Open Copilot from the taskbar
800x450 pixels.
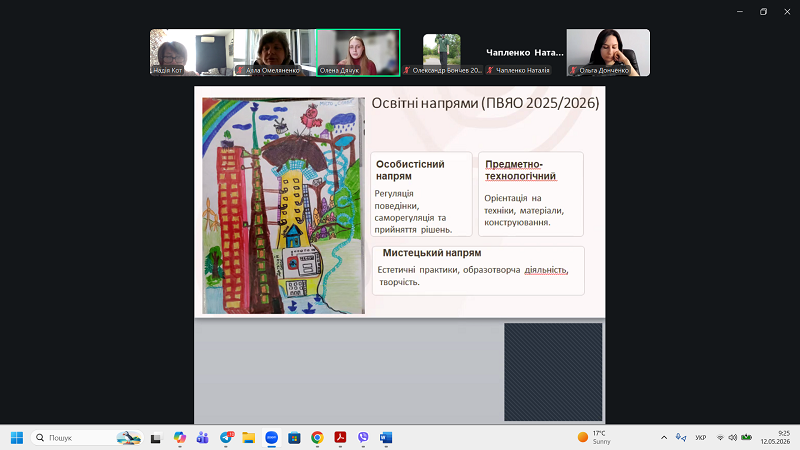tap(180, 438)
